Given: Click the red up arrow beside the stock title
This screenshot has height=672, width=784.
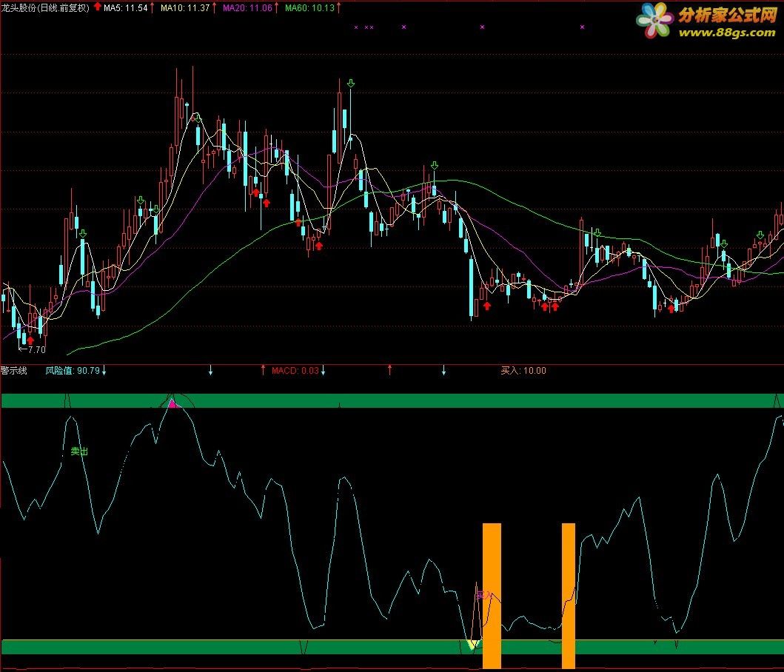Looking at the screenshot, I should tap(98, 7).
